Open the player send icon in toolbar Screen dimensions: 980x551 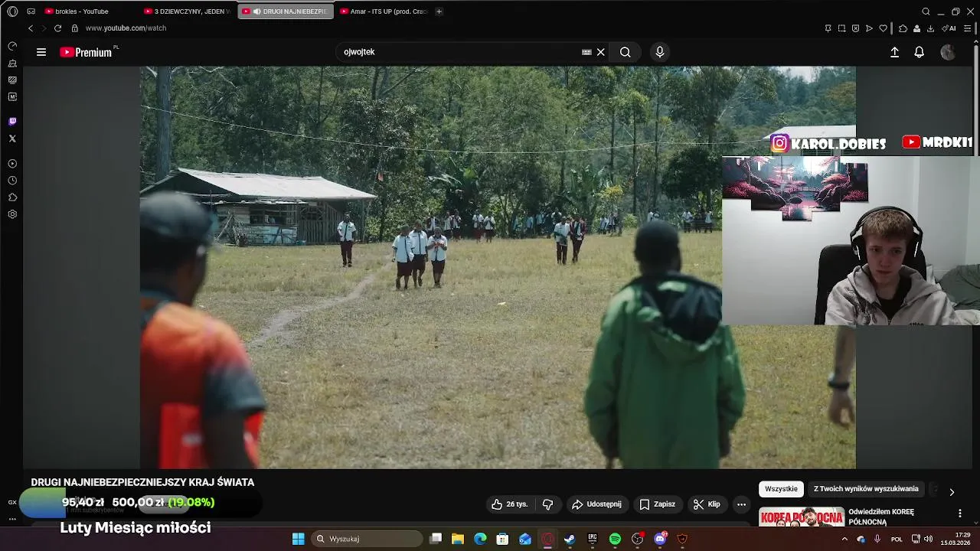pos(869,28)
